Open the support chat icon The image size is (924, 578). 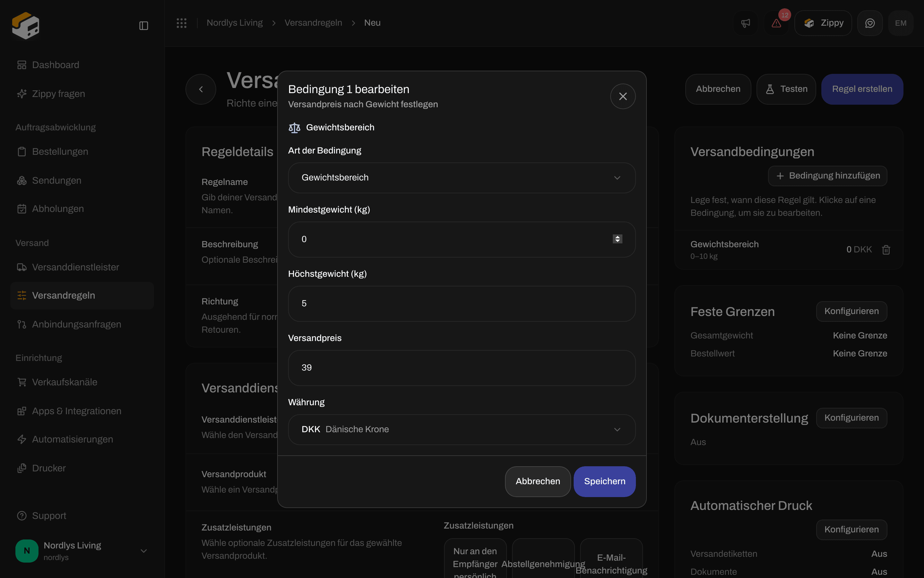(x=870, y=23)
